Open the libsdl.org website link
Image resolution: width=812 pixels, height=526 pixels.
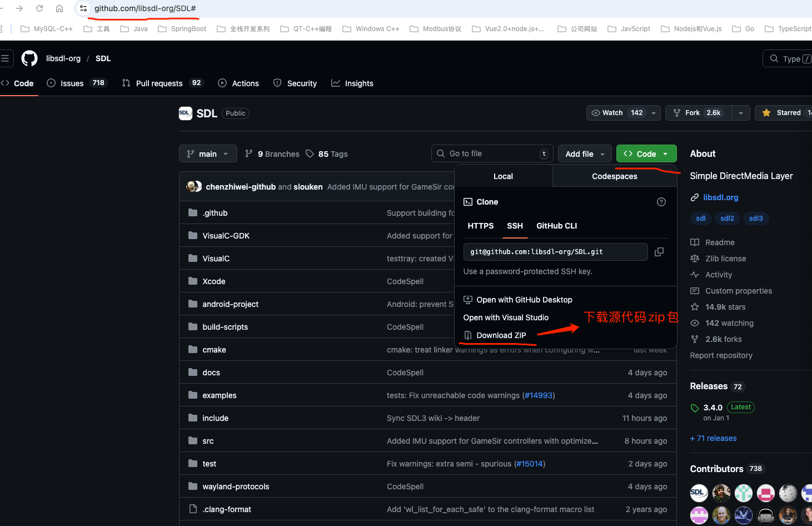pos(721,197)
